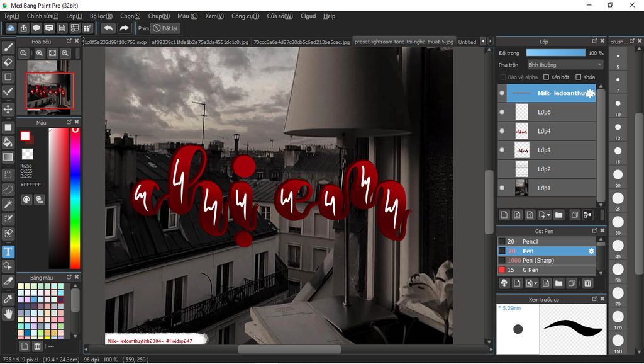Image resolution: width=644 pixels, height=364 pixels.
Task: Select the Brush tool in left toolbar
Action: (8, 48)
